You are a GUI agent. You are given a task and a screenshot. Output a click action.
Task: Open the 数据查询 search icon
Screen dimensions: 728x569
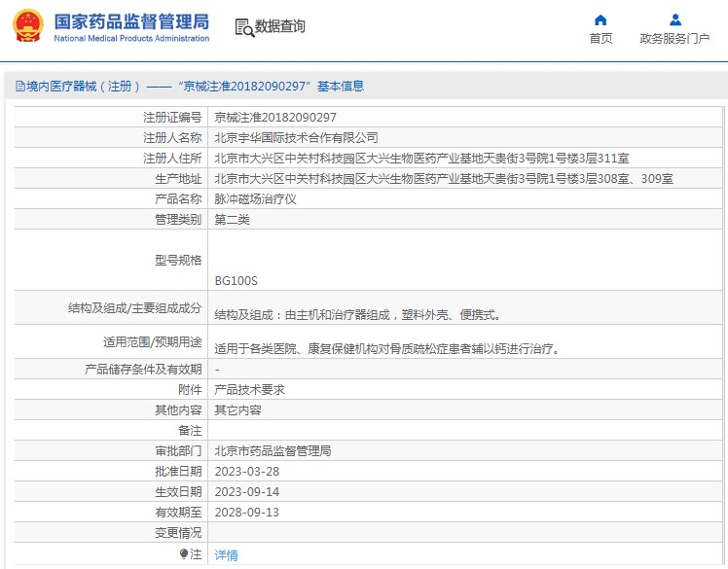244,27
